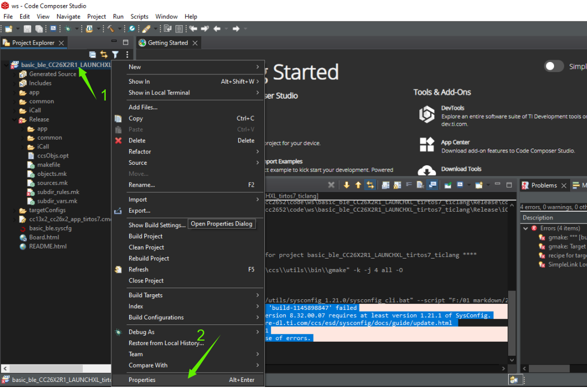This screenshot has width=587, height=392.
Task: Click console Previous error up-arrow icon
Action: [x=358, y=185]
